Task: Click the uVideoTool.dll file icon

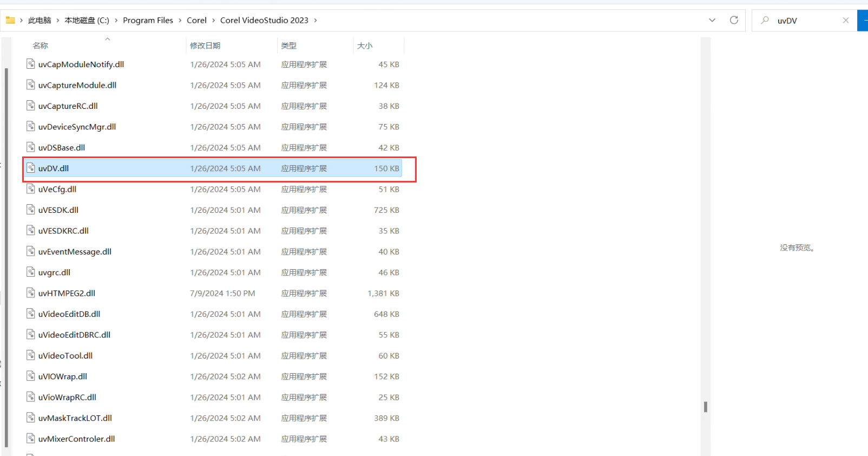Action: pyautogui.click(x=31, y=355)
